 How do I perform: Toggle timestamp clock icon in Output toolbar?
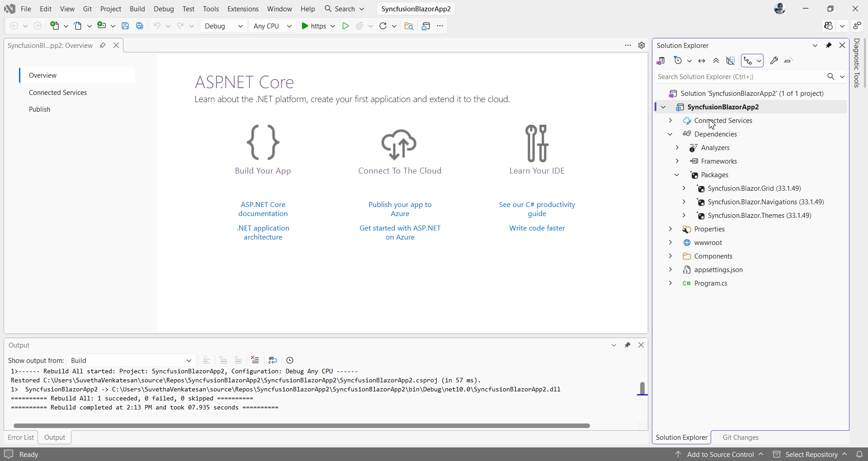tap(290, 360)
